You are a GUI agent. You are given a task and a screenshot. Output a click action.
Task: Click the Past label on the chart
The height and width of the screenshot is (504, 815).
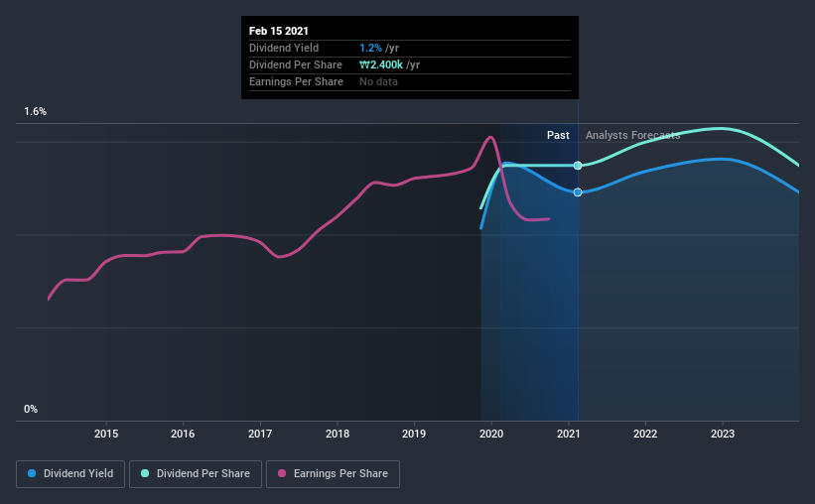pos(558,135)
